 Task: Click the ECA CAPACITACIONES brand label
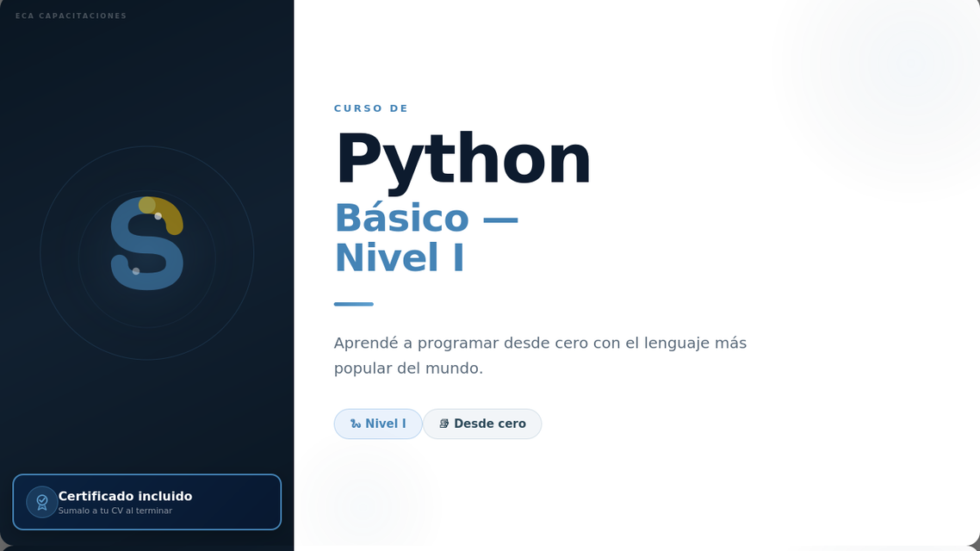pos(71,16)
